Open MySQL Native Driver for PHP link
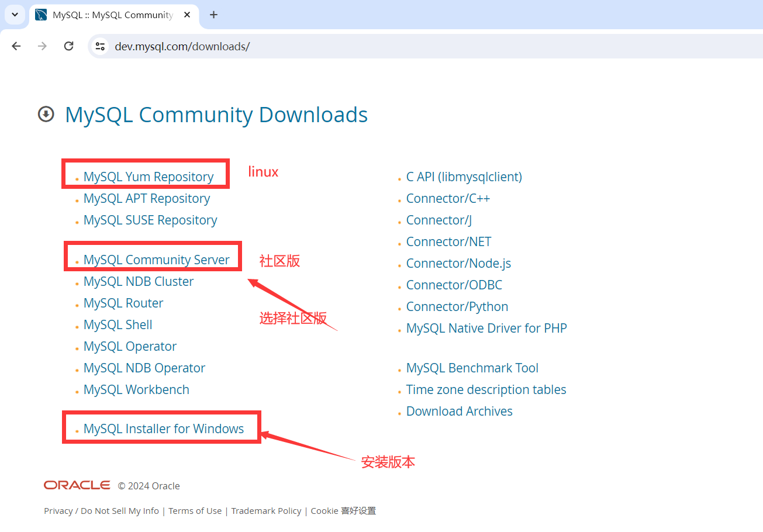Viewport: 763px width, 532px height. tap(486, 328)
